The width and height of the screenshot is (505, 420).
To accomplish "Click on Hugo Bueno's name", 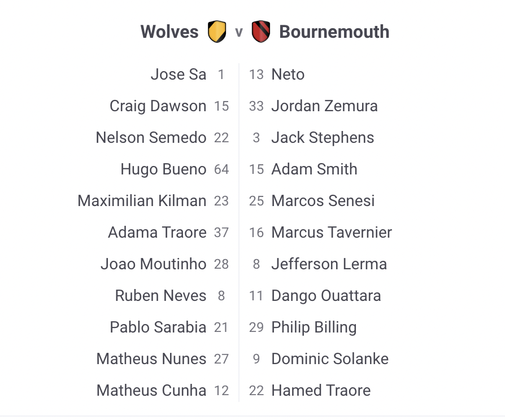I will (163, 169).
